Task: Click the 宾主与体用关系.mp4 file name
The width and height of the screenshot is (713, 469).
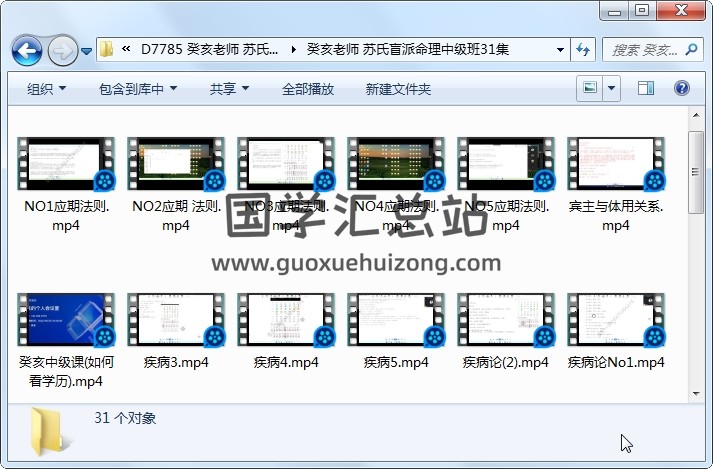Action: (x=616, y=216)
